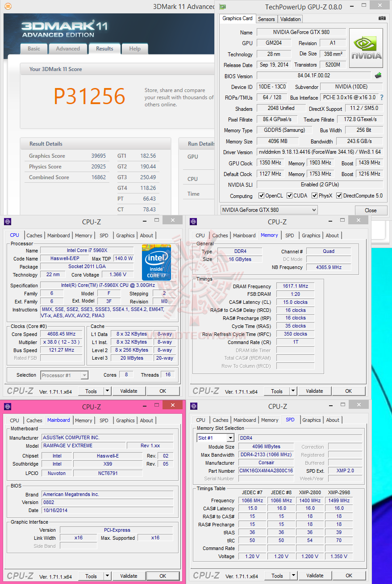Image resolution: width=392 pixels, height=584 pixels.
Task: Expand Tools arrow in the CPU-Z Memory timings window
Action: [293, 391]
